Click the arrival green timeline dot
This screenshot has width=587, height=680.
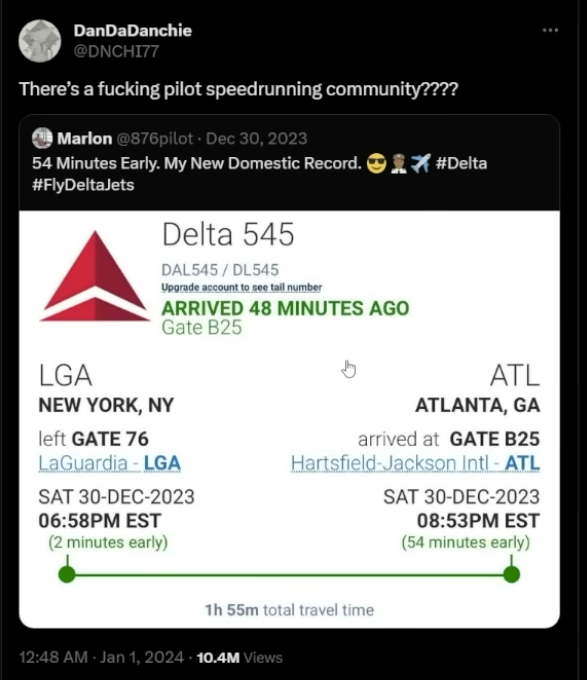click(512, 574)
